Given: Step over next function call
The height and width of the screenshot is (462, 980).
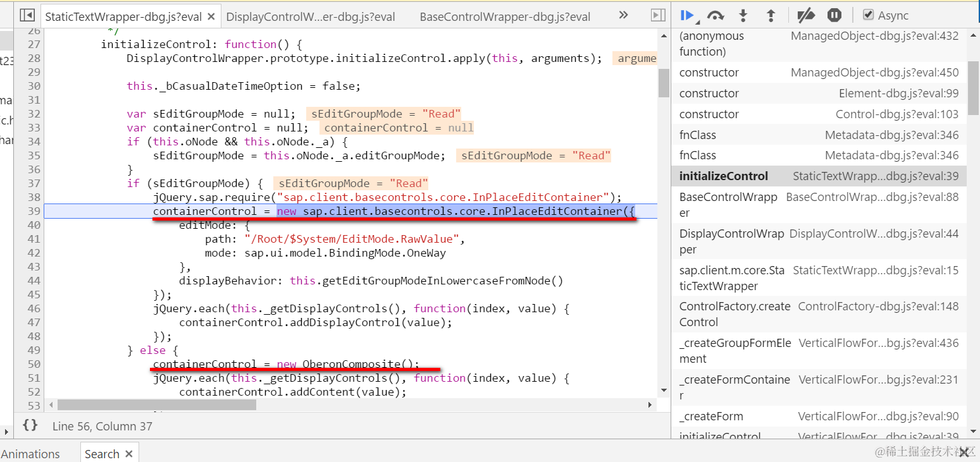Looking at the screenshot, I should coord(716,15).
